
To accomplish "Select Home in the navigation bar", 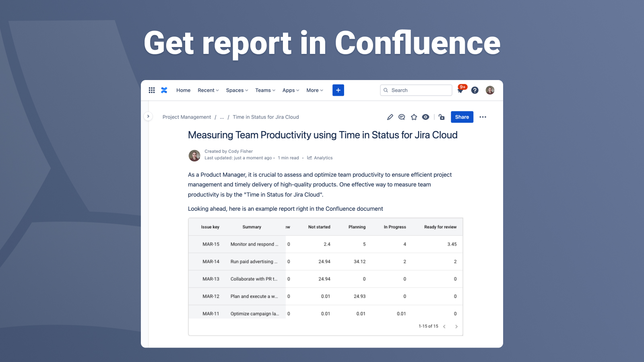I will [x=183, y=90].
